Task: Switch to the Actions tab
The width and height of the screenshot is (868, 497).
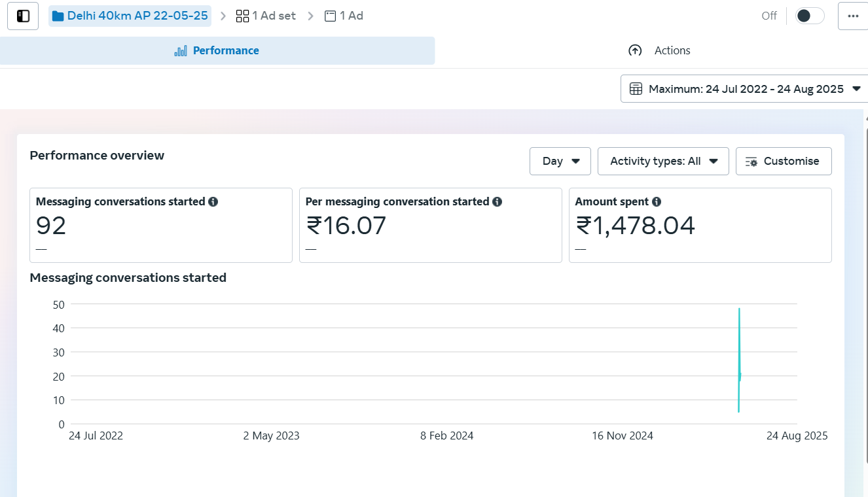Action: point(659,50)
